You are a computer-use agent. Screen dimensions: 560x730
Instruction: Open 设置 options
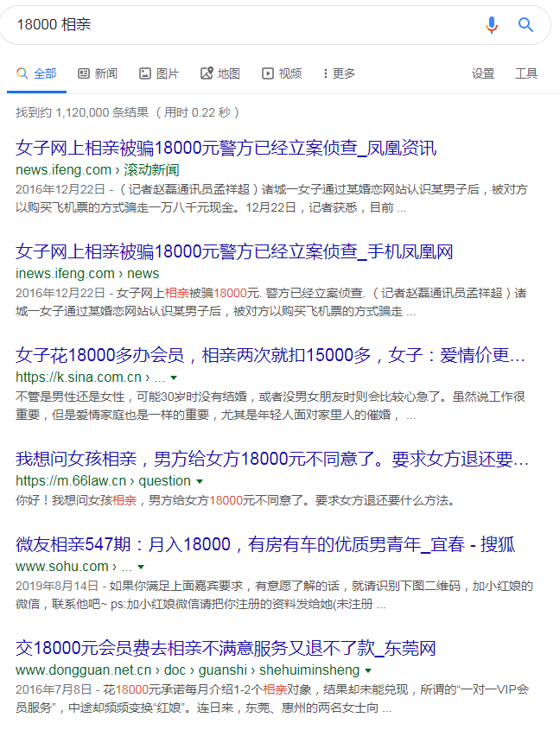(x=483, y=73)
